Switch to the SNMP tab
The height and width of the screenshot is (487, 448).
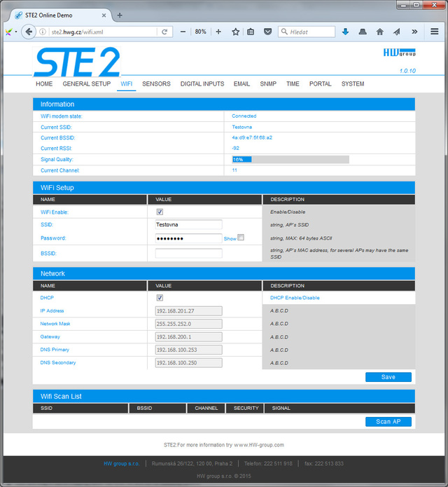click(x=268, y=84)
